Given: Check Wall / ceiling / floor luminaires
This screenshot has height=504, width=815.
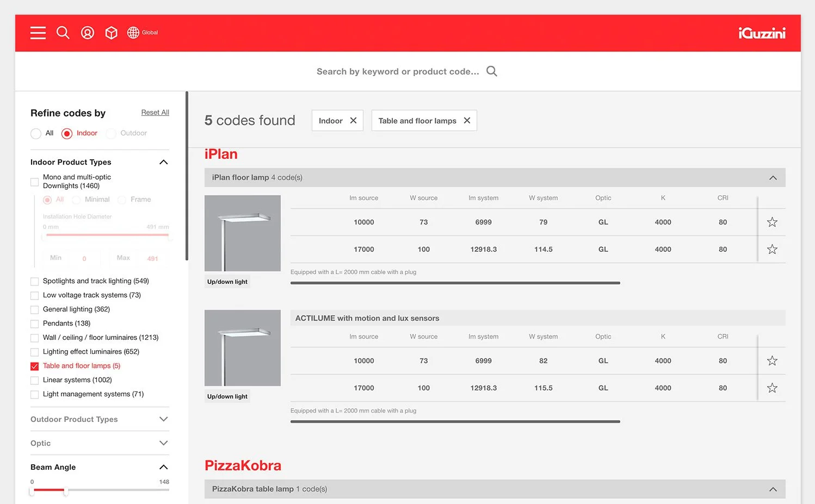Looking at the screenshot, I should point(35,338).
